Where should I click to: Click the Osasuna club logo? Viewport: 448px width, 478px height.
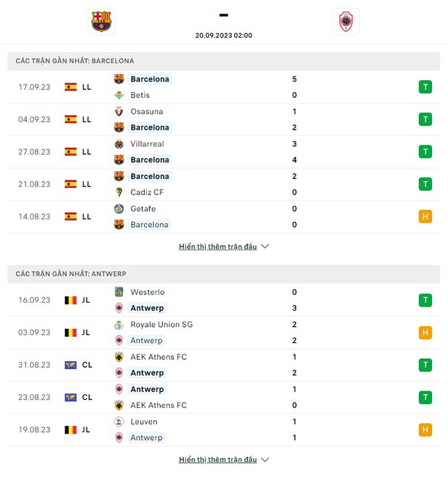[x=119, y=111]
